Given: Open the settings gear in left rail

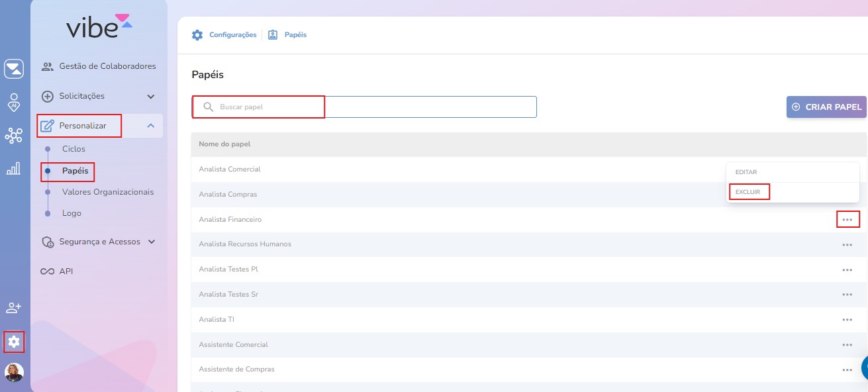Looking at the screenshot, I should point(14,342).
